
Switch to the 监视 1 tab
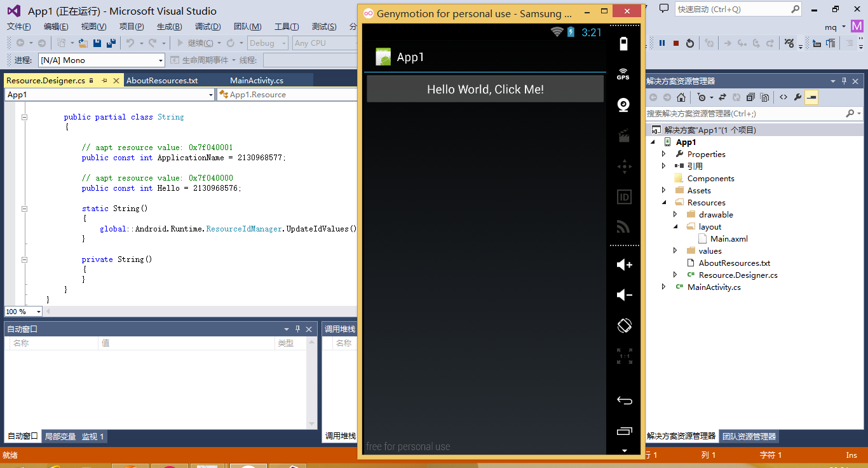tap(93, 436)
